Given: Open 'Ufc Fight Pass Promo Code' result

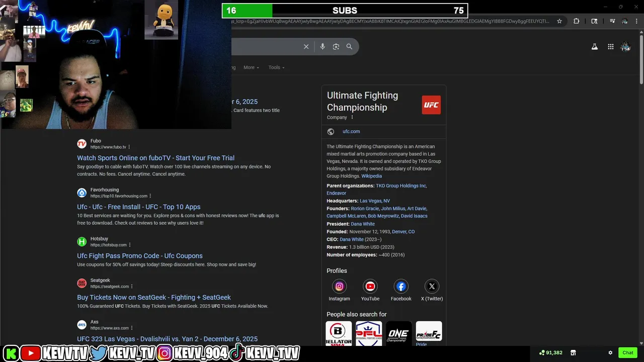Looking at the screenshot, I should [140, 256].
